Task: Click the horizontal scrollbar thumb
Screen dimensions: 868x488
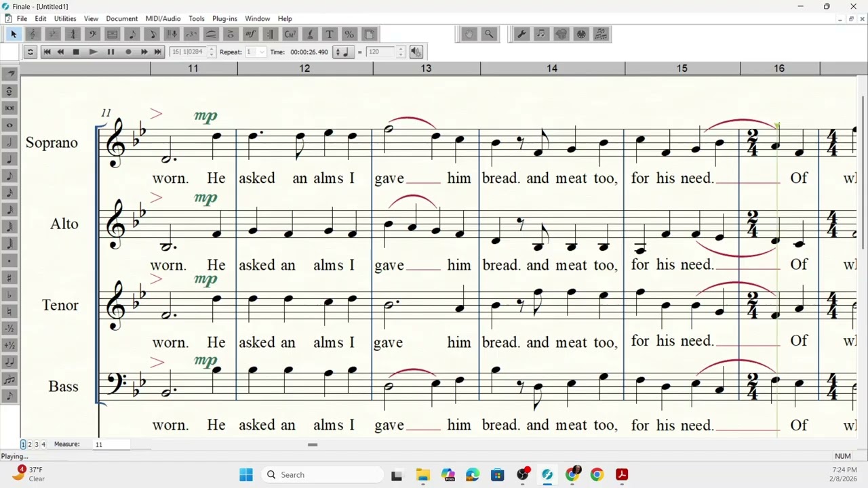Action: tap(313, 445)
